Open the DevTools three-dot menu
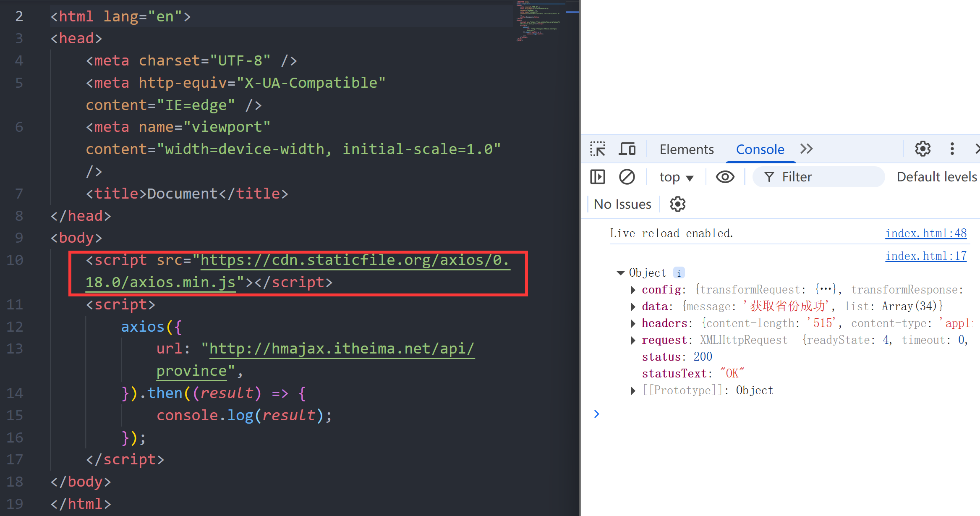The image size is (980, 516). pyautogui.click(x=952, y=149)
